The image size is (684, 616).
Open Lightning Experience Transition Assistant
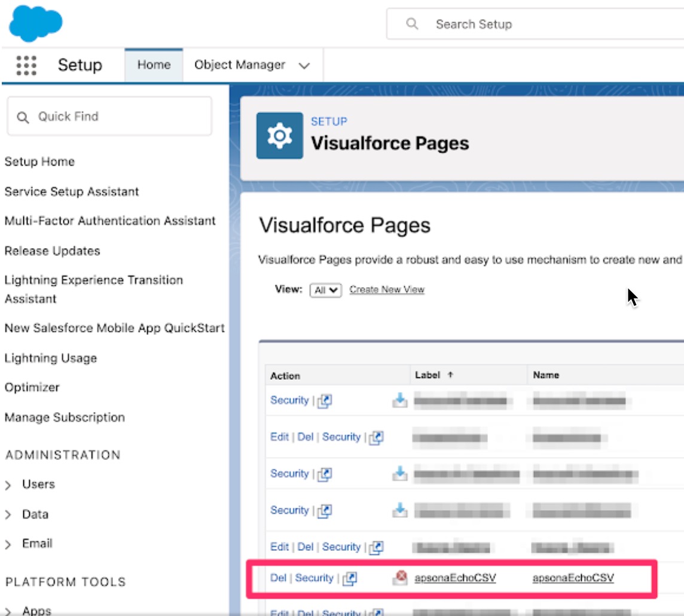[x=94, y=289]
